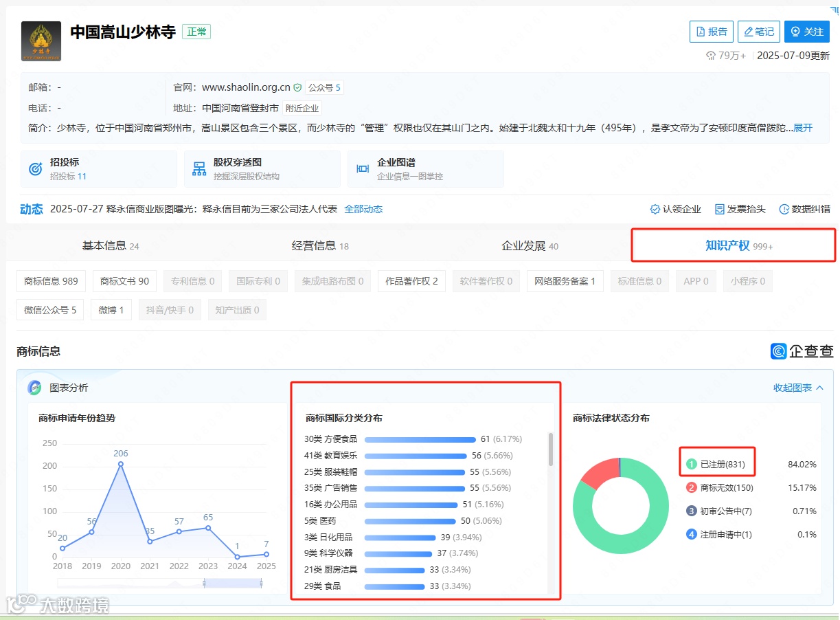The width and height of the screenshot is (840, 620).
Task: Click the 关注 follow button
Action: (807, 32)
